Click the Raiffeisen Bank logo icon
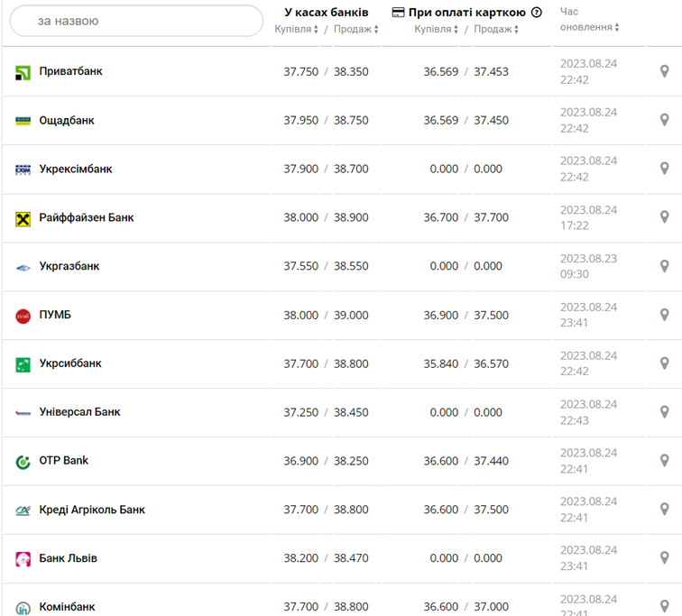 (23, 218)
